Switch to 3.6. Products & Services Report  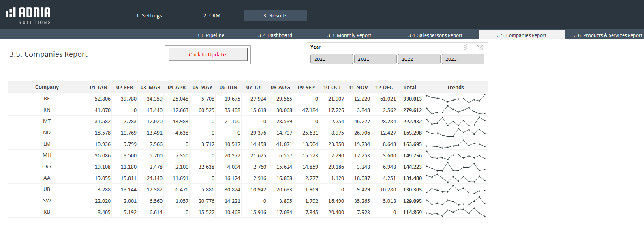click(608, 35)
